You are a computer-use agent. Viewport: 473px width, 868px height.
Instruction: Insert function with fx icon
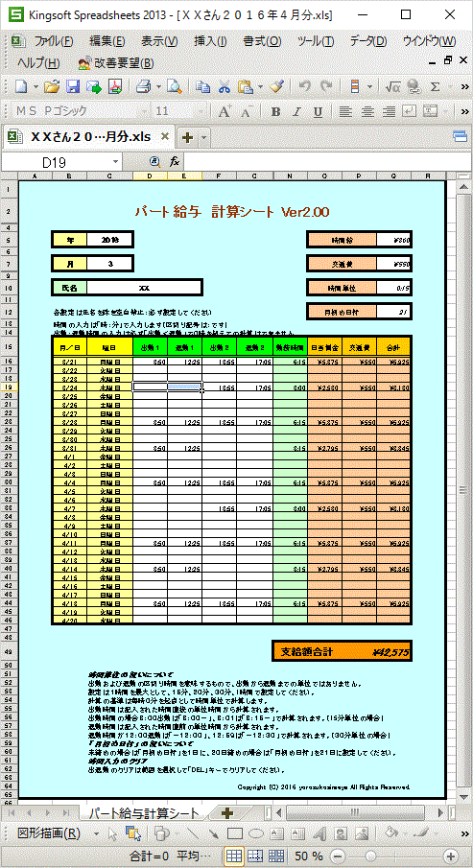coord(175,162)
